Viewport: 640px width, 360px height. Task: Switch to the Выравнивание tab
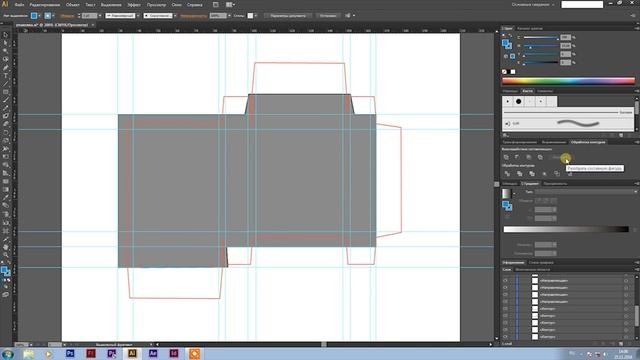[554, 142]
